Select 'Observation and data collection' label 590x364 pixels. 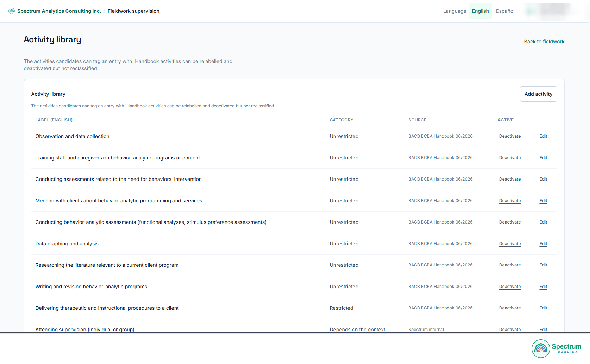coord(72,136)
